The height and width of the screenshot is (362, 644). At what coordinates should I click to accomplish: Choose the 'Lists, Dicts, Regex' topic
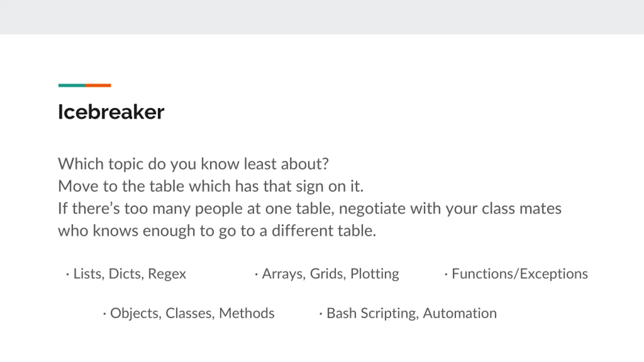click(130, 274)
